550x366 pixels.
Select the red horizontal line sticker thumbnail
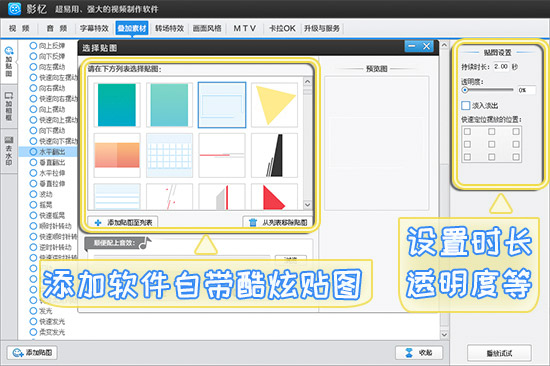point(222,155)
